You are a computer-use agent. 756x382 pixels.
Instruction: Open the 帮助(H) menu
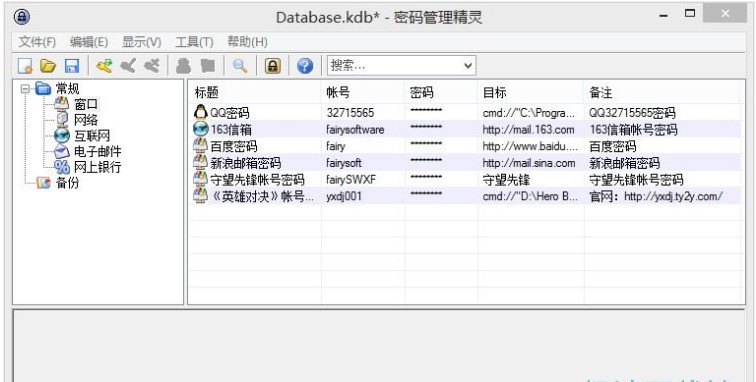tap(247, 42)
